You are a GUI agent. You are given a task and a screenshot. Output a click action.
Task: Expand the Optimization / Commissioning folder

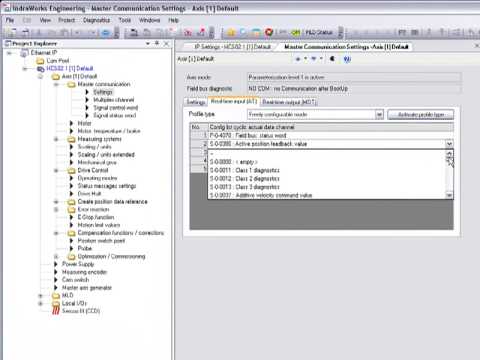(x=56, y=257)
